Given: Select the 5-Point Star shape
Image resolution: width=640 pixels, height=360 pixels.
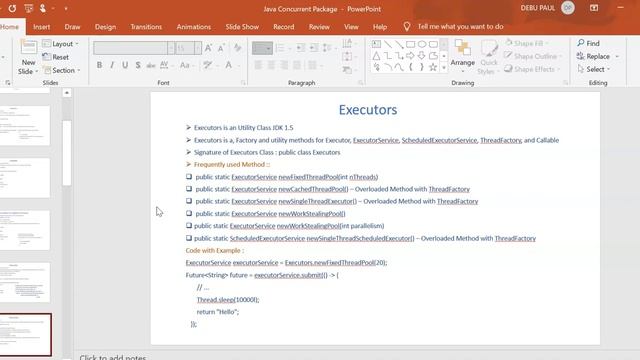Looking at the screenshot, I should coord(433,67).
